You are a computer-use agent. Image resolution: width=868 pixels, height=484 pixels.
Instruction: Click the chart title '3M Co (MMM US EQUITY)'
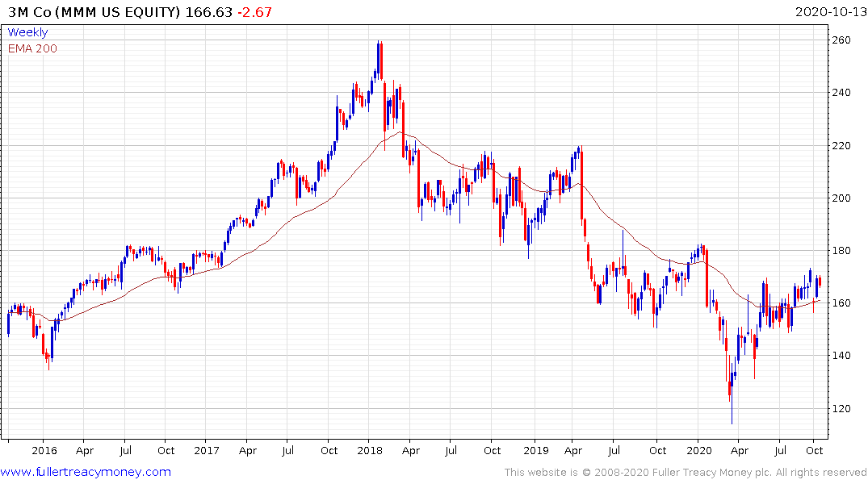[x=94, y=12]
